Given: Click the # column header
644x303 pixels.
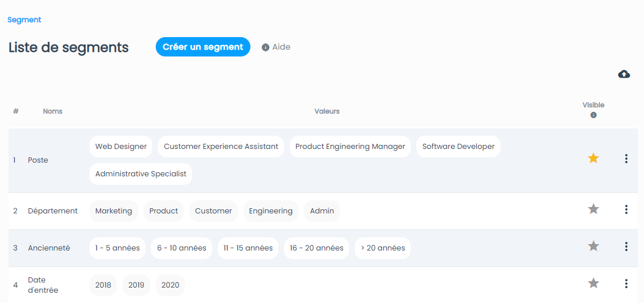Looking at the screenshot, I should click(15, 111).
